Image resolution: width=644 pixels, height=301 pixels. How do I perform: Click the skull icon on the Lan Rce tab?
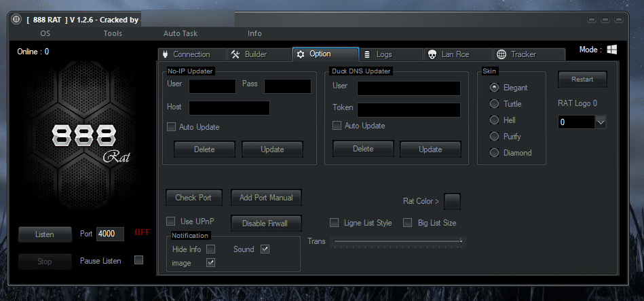432,54
